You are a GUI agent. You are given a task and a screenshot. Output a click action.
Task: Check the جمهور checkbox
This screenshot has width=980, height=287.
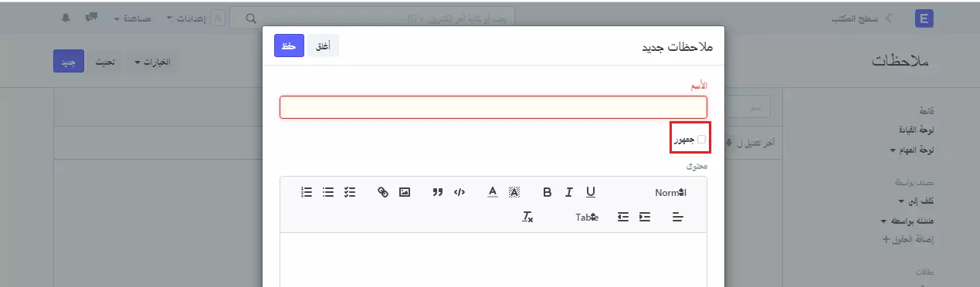tap(701, 140)
